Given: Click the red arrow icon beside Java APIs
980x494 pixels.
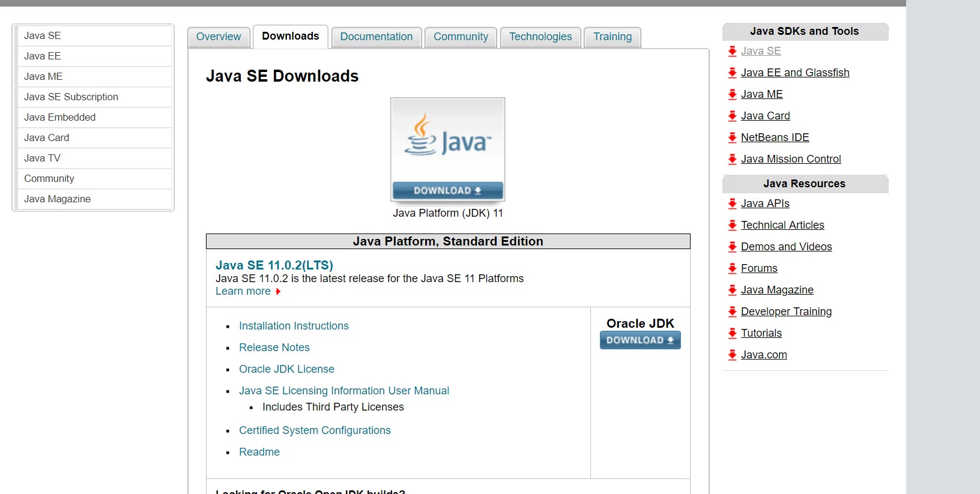Looking at the screenshot, I should (x=732, y=204).
